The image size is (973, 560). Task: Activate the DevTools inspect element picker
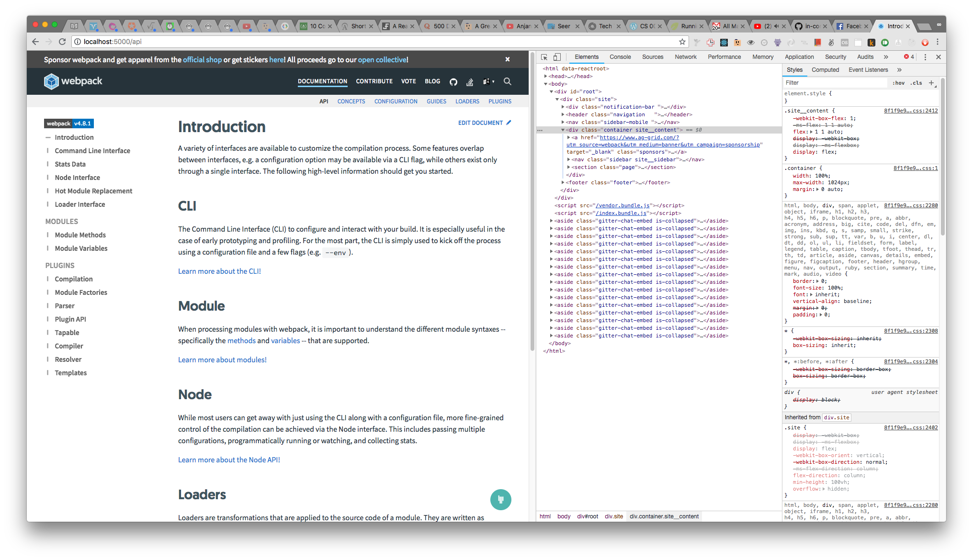[544, 57]
